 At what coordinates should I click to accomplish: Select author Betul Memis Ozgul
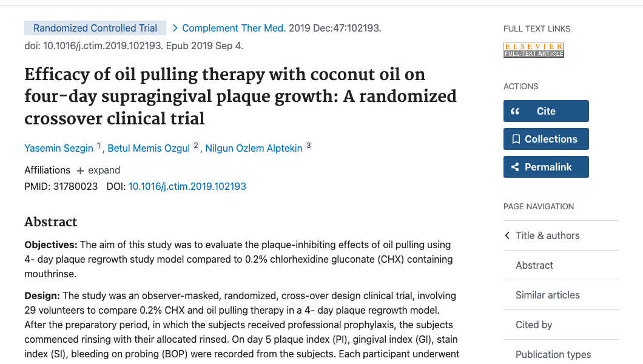pos(148,148)
